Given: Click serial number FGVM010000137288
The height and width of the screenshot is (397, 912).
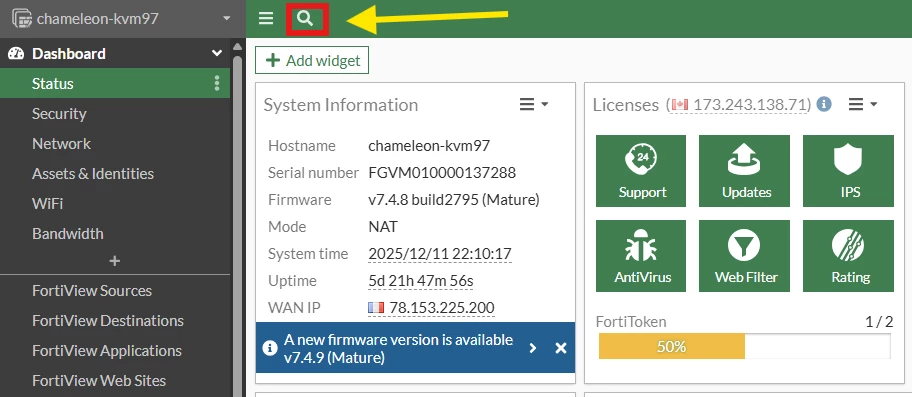Looking at the screenshot, I should tap(442, 173).
